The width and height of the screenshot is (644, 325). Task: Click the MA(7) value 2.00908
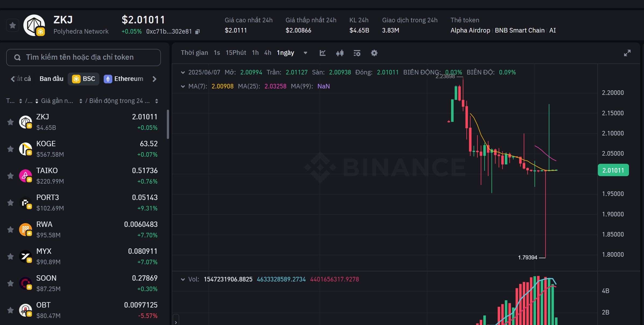pos(222,86)
